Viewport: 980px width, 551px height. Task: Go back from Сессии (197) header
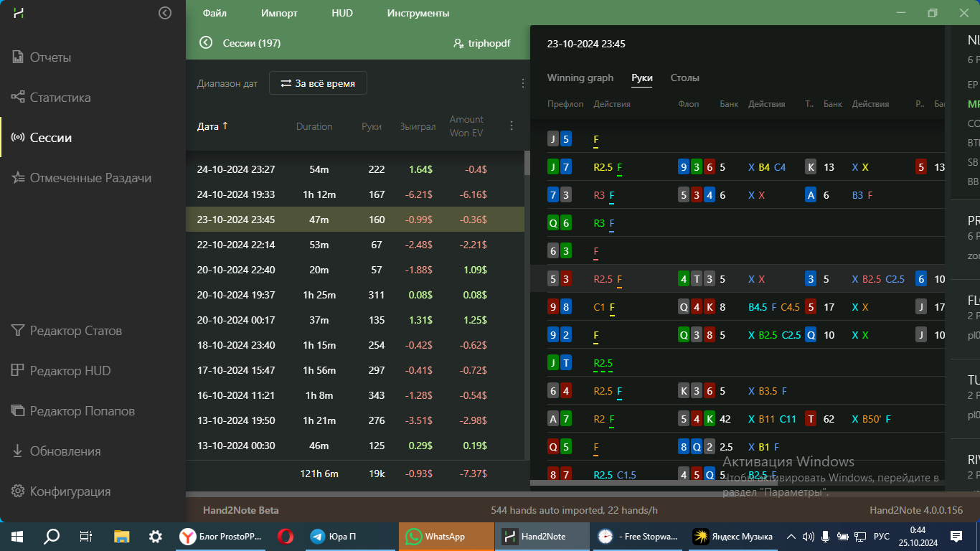[206, 43]
